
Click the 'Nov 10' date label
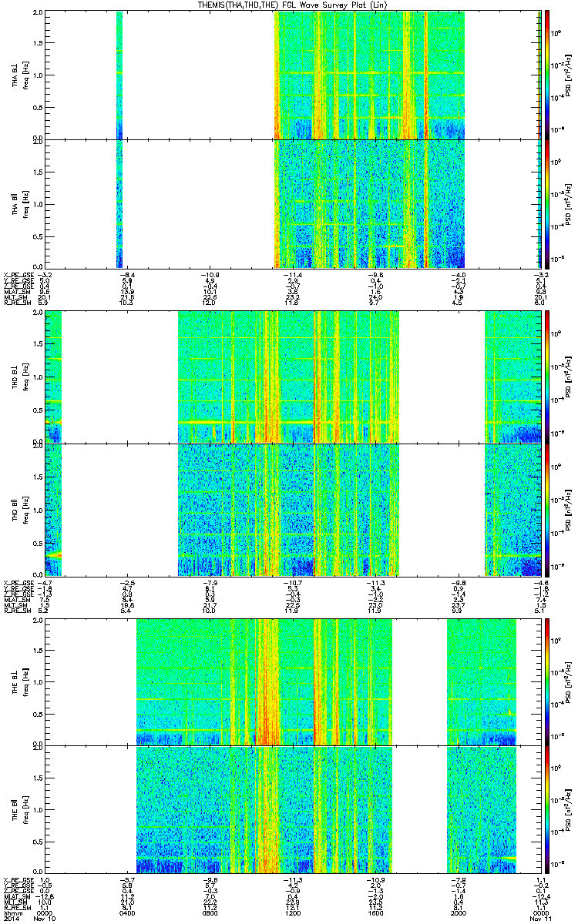45,919
